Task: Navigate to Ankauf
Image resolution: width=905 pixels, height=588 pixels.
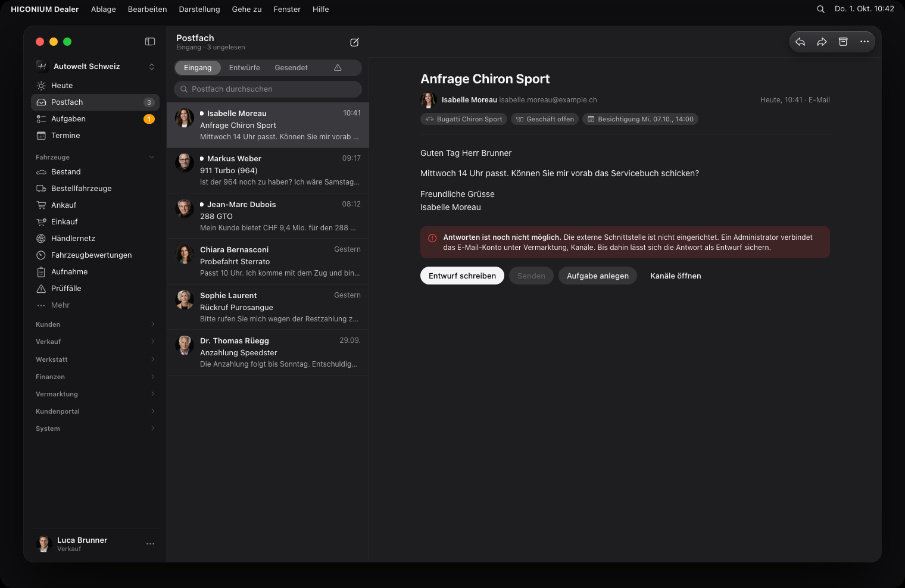Action: click(95, 205)
